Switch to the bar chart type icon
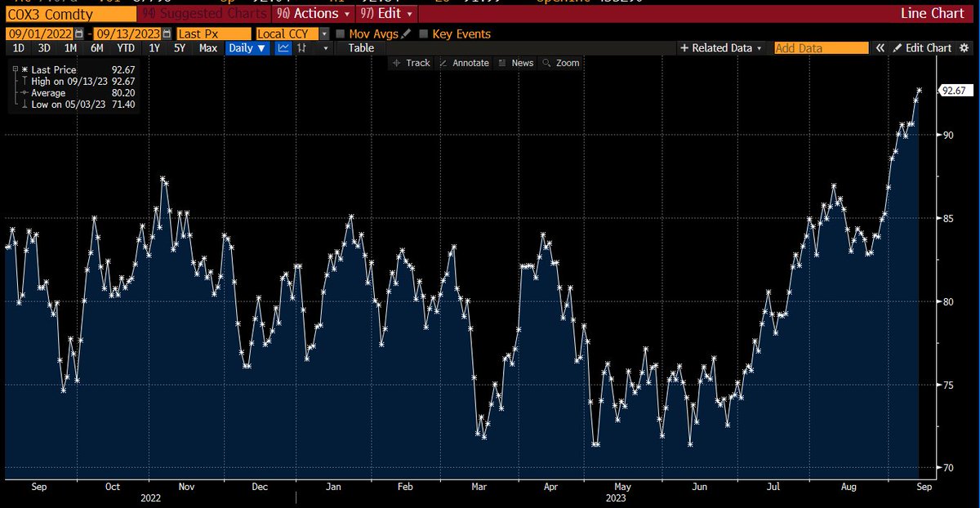The height and width of the screenshot is (508, 980). pos(303,48)
